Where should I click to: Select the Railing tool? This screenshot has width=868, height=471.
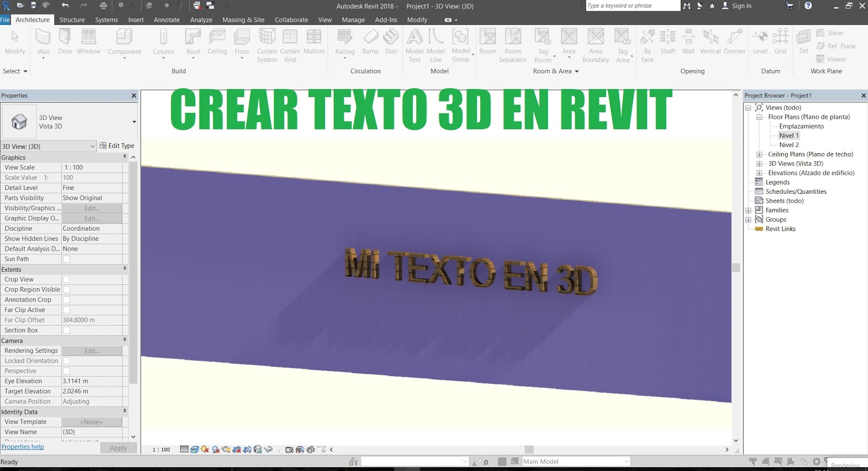pos(344,42)
